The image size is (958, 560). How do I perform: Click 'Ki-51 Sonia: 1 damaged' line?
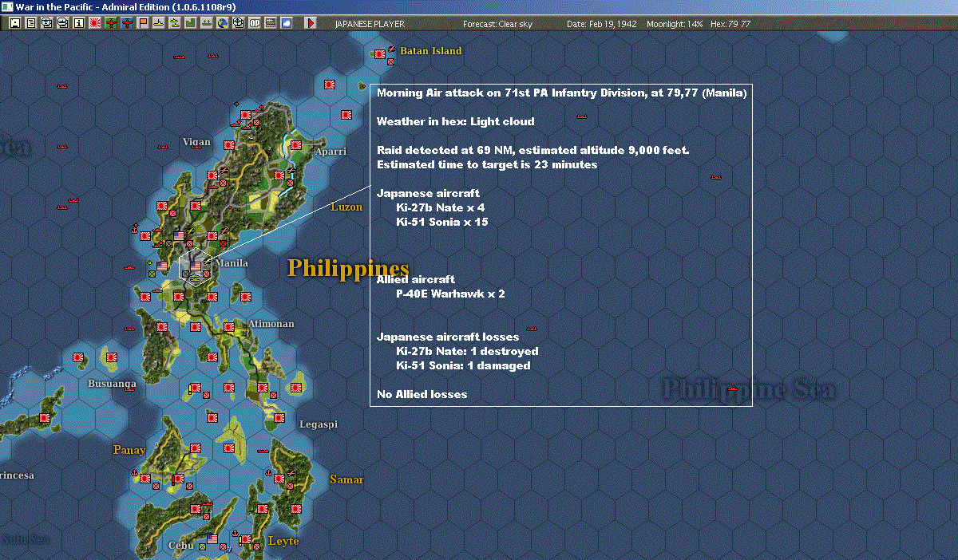pos(463,365)
